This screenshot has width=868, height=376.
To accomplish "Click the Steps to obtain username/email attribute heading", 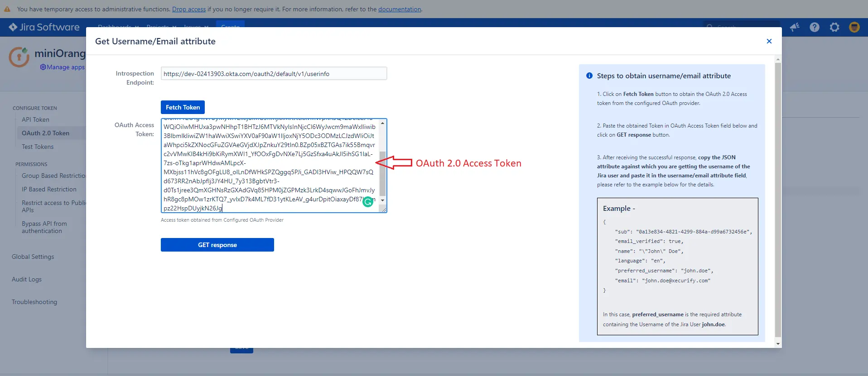I will click(664, 76).
